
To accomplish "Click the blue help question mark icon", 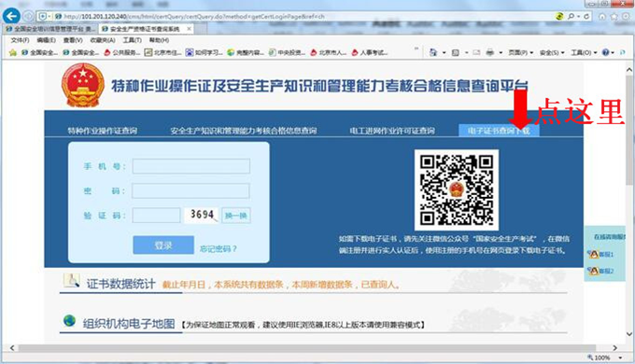I will pos(605,52).
